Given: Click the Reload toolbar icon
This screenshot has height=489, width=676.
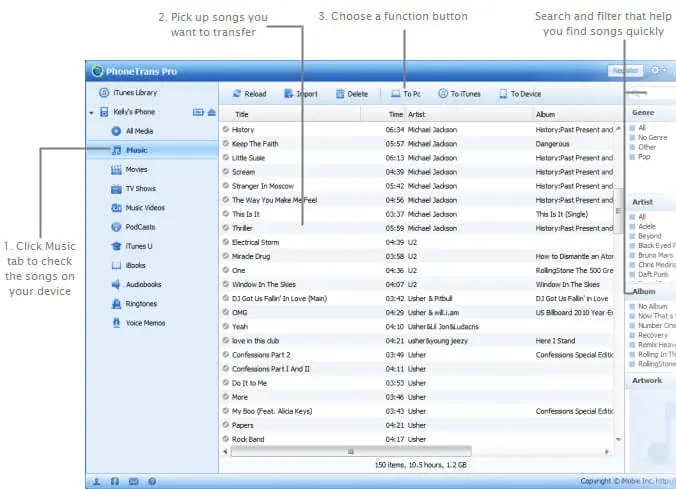Looking at the screenshot, I should coord(237,94).
